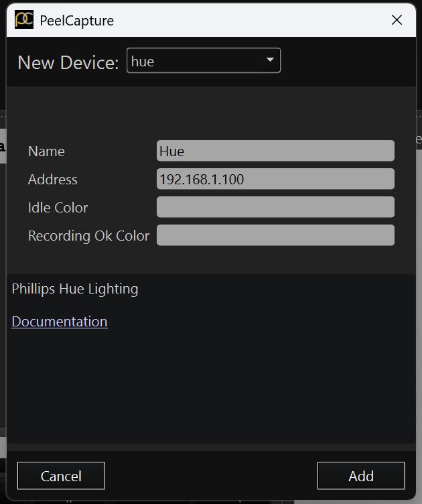
Task: Close the PeelCapture dialog with the X
Action: [397, 20]
